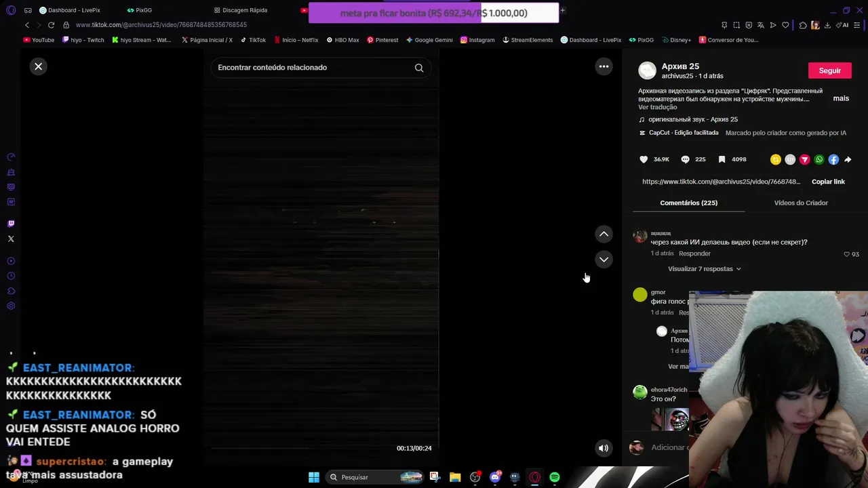This screenshot has width=868, height=488.
Task: Open more share options with the arrow
Action: coord(848,159)
